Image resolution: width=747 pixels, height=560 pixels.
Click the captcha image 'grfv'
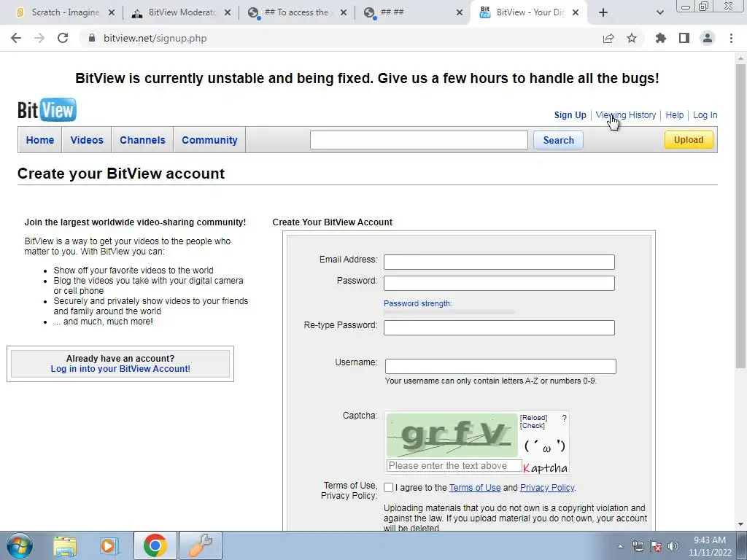click(x=452, y=435)
